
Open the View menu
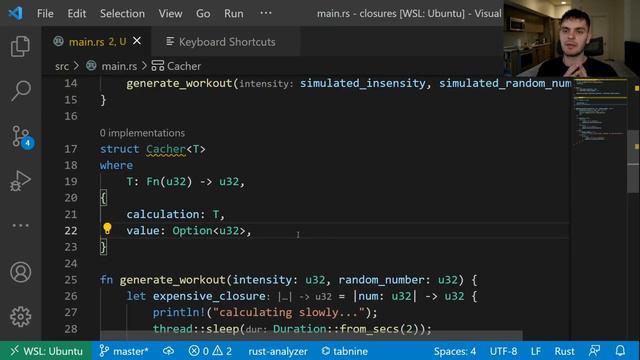tap(170, 13)
